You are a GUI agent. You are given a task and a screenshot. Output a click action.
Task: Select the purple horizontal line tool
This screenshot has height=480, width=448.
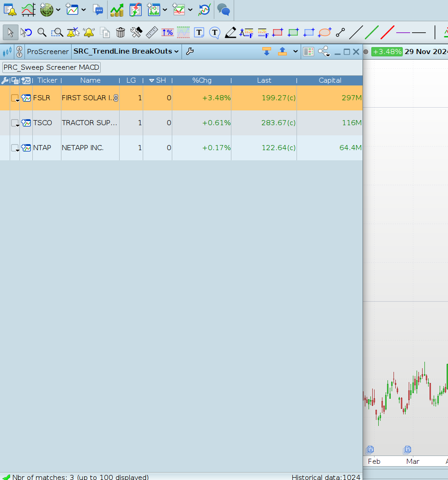coord(403,32)
